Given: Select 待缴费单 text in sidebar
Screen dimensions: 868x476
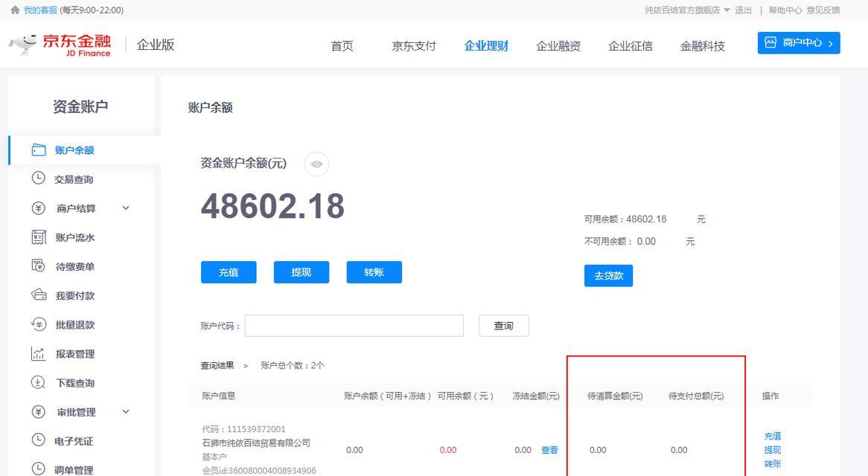Looking at the screenshot, I should (x=74, y=266).
